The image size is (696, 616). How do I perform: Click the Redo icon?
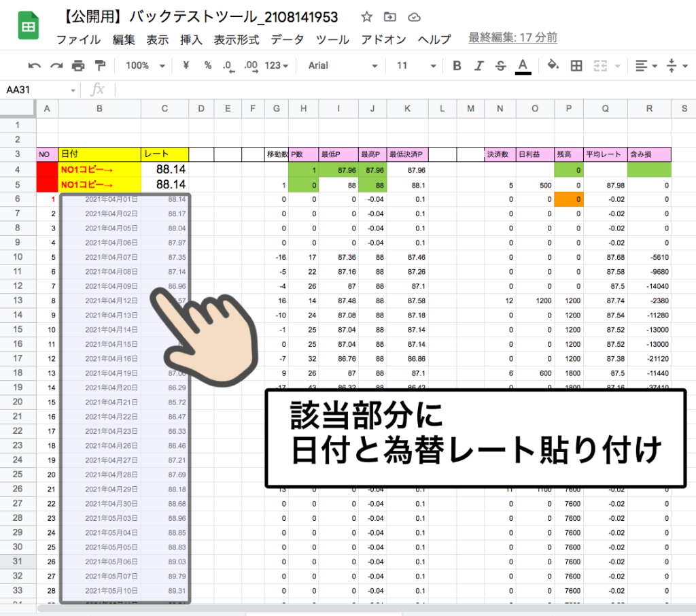coord(57,65)
